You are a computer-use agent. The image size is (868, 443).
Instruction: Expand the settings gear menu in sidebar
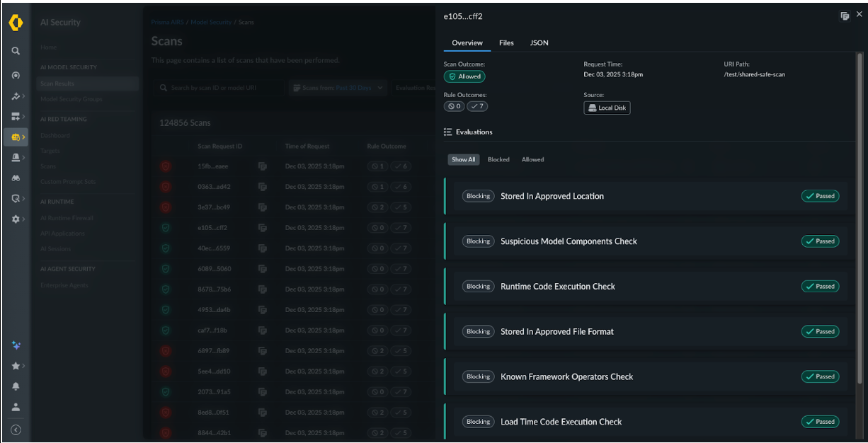click(16, 219)
